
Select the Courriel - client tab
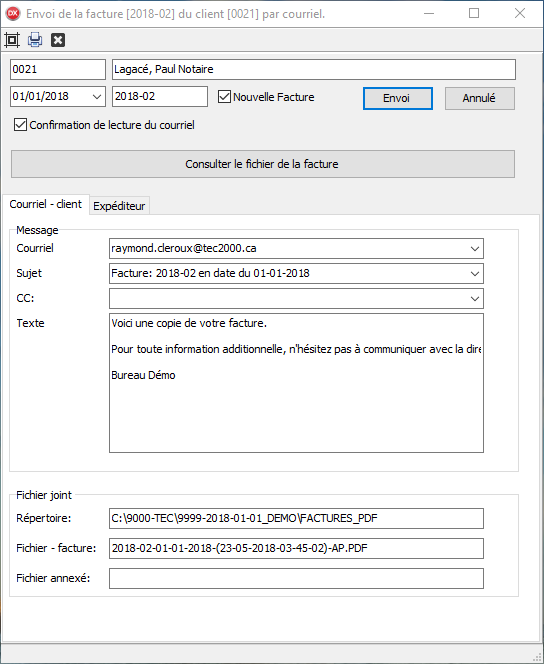point(46,205)
